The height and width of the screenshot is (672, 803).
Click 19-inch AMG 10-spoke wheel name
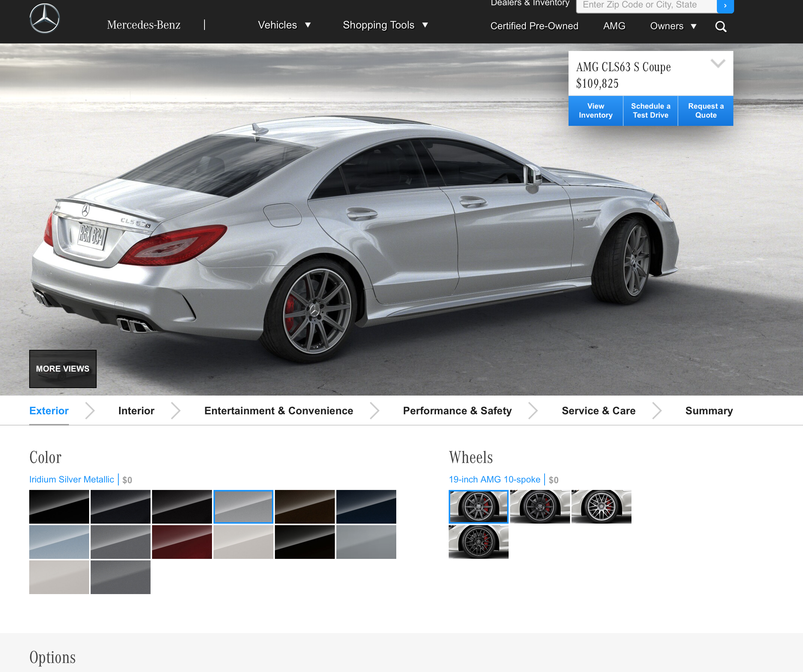tap(494, 479)
